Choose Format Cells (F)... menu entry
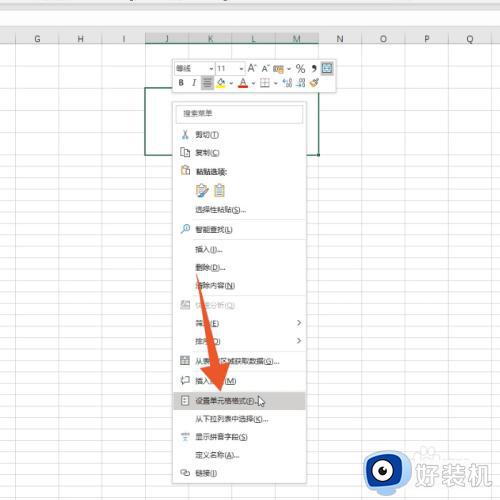The image size is (500, 500). [239, 401]
